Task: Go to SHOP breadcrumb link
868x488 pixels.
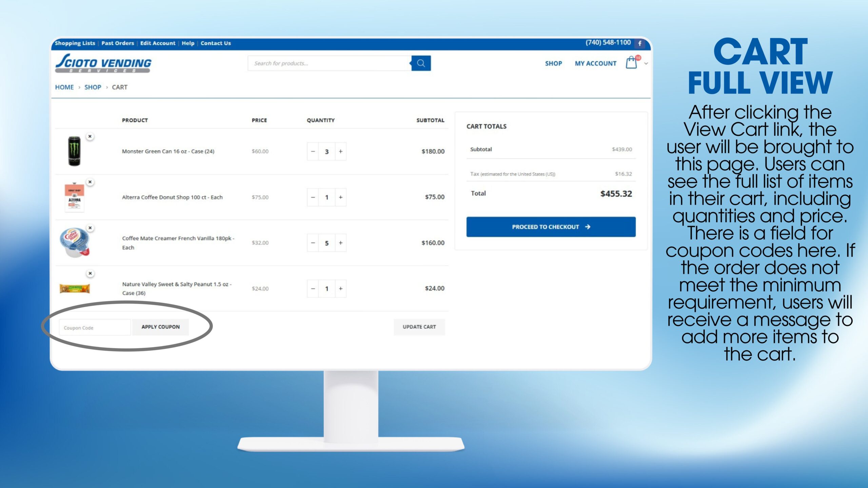Action: pyautogui.click(x=93, y=87)
